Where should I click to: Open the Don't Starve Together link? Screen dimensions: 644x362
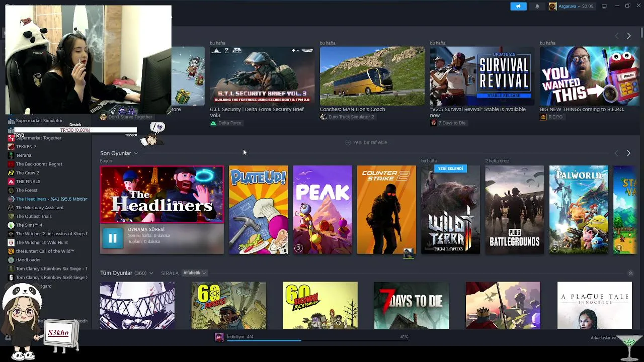pos(126,117)
